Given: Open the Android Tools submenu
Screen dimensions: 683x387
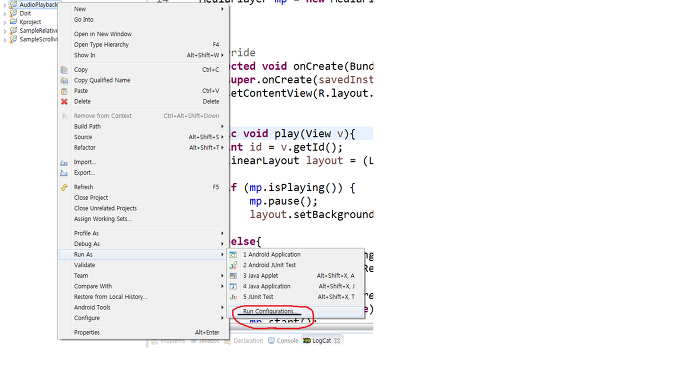Looking at the screenshot, I should (144, 308).
